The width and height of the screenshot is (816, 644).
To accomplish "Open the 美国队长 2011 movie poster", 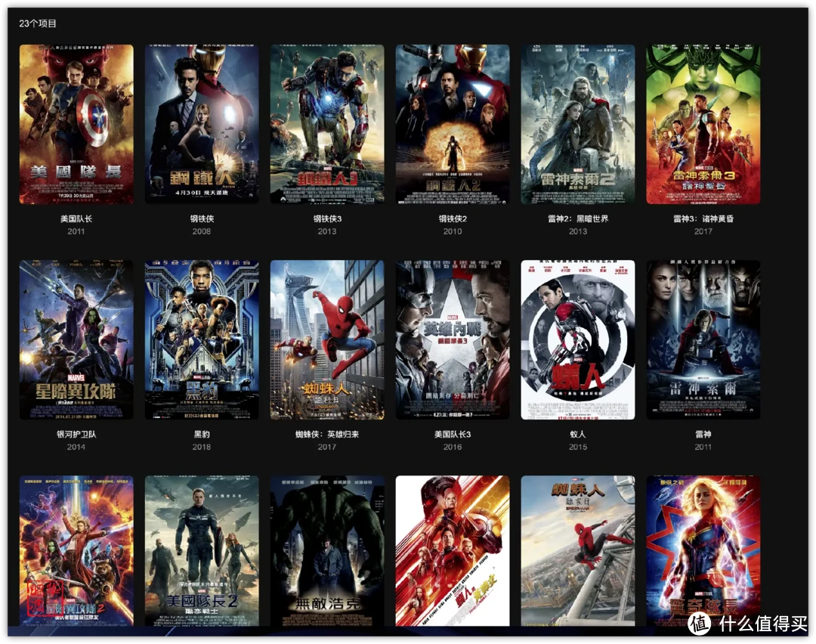I will click(76, 124).
